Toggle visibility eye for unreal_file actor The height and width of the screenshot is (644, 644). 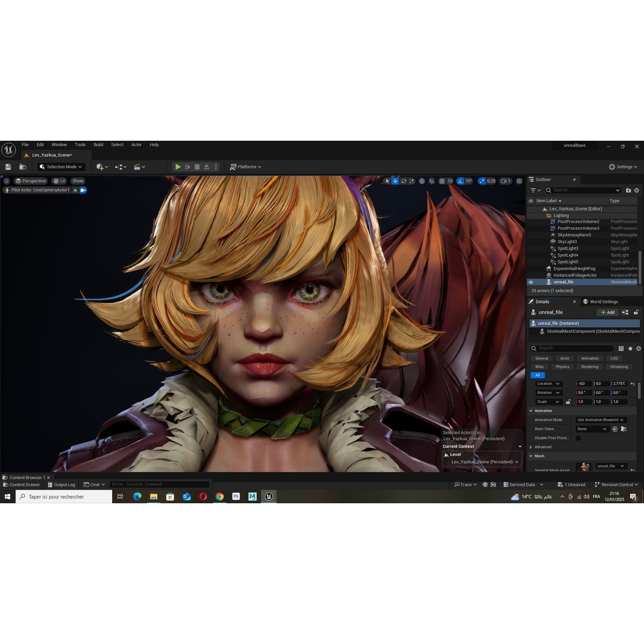531,282
